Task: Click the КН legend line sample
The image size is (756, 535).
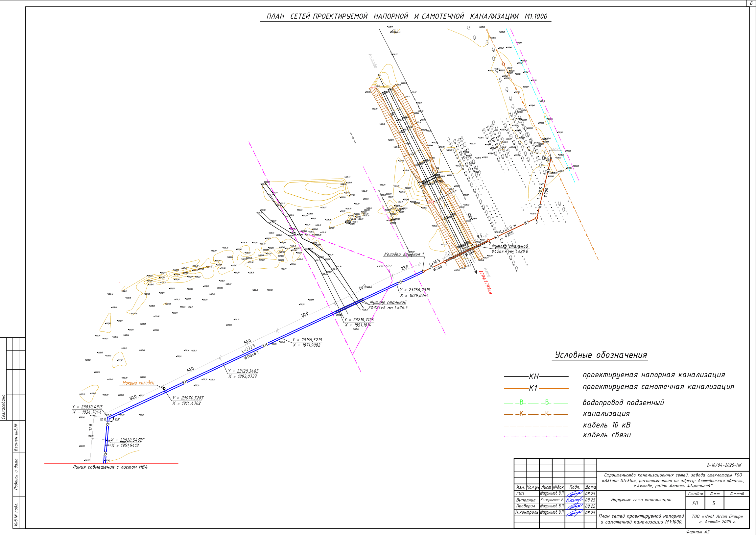Action: [536, 377]
